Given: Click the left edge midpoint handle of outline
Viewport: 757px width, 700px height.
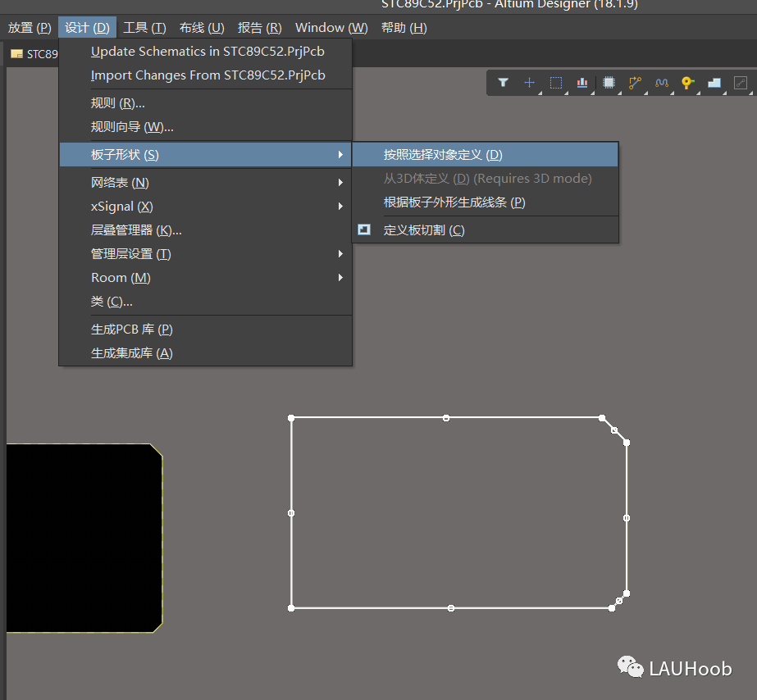Looking at the screenshot, I should click(x=291, y=513).
